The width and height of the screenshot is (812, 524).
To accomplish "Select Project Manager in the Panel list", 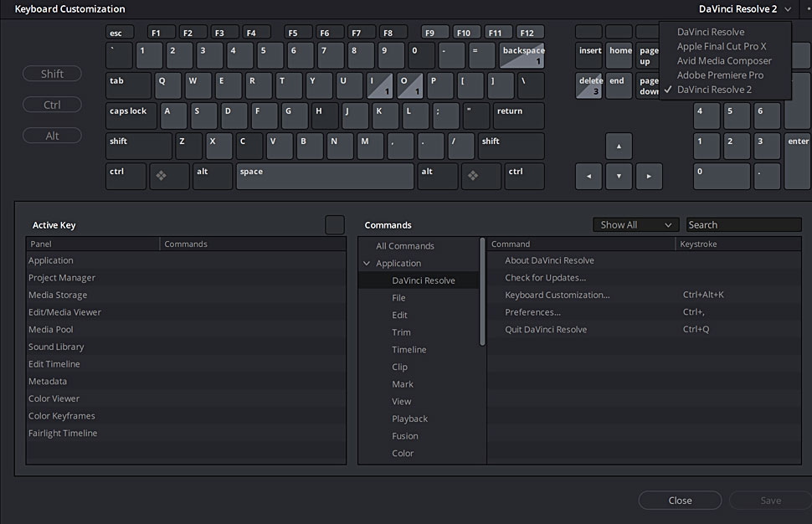I will pyautogui.click(x=187, y=278).
